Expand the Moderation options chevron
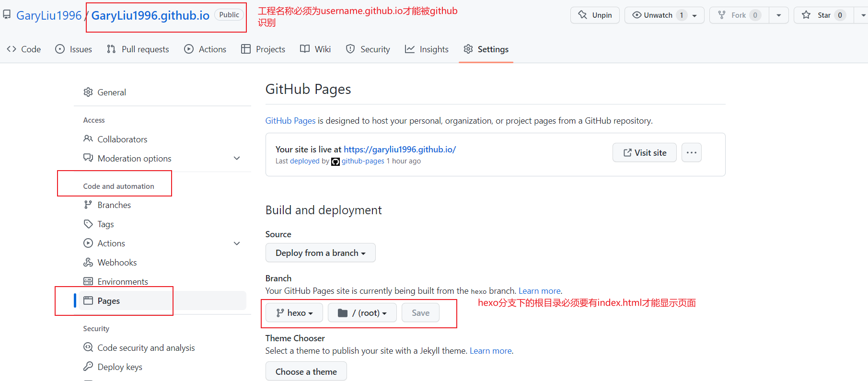868x381 pixels. pos(237,158)
